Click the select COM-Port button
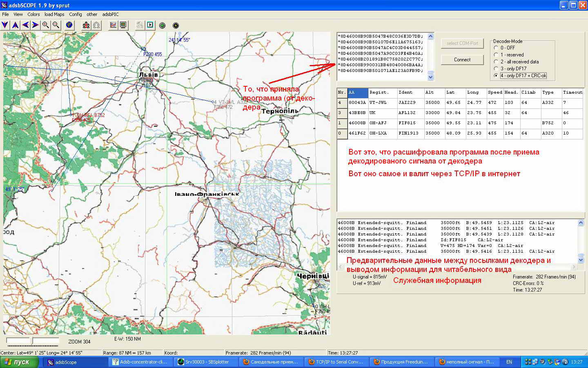588x368 pixels. click(462, 43)
